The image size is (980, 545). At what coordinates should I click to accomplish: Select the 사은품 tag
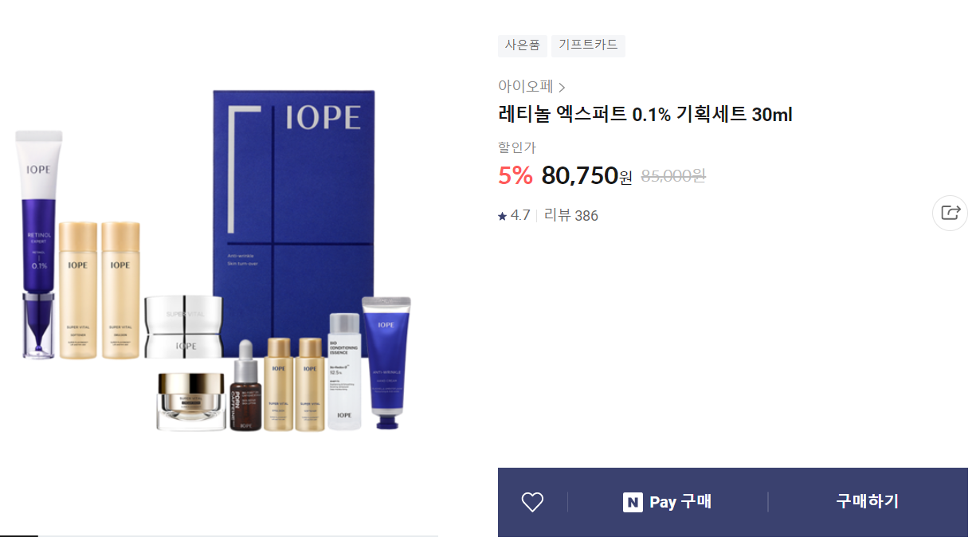point(523,45)
